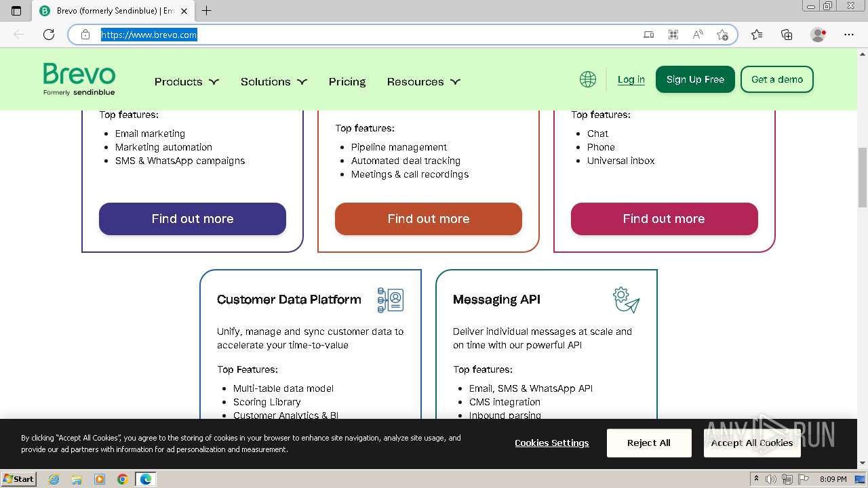Click Email marketing list item
The width and height of the screenshot is (868, 488).
150,134
